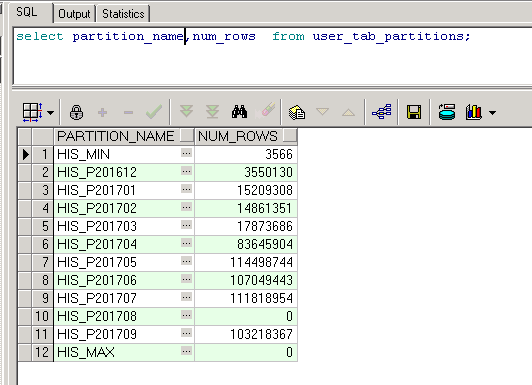The height and width of the screenshot is (385, 532).
Task: Open ellipsis button for HIS_MIN cell
Action: 186,153
